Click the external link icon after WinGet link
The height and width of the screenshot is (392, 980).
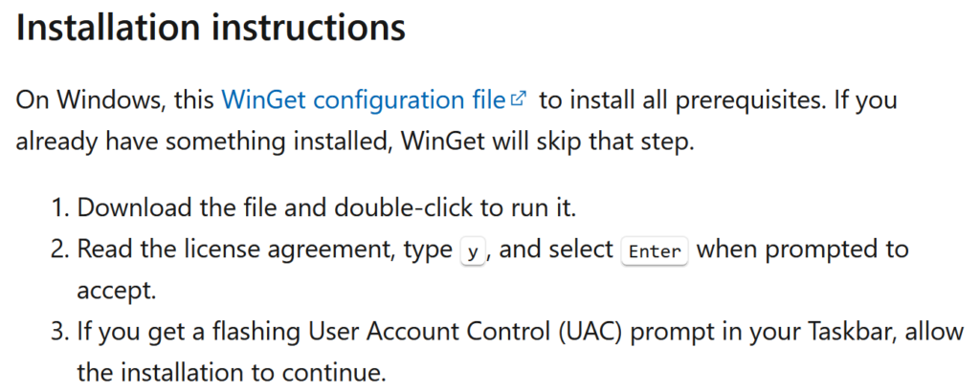click(519, 98)
